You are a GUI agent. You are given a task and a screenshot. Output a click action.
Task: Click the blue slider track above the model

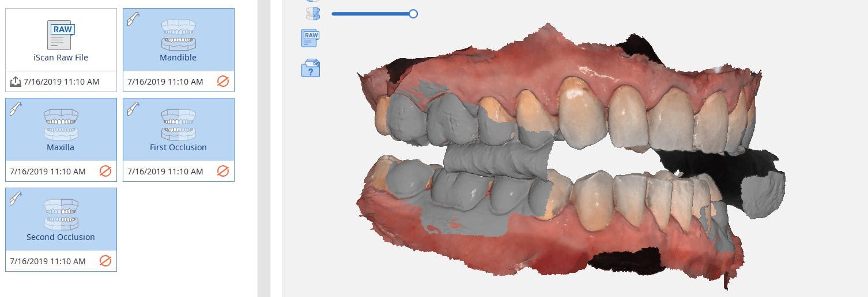(372, 14)
